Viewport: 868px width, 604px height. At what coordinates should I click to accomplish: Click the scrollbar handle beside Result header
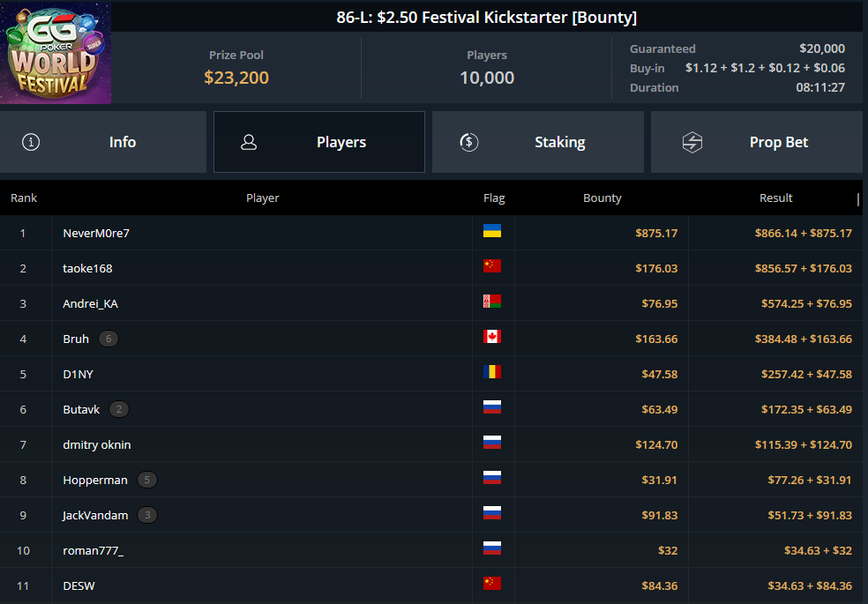(858, 199)
